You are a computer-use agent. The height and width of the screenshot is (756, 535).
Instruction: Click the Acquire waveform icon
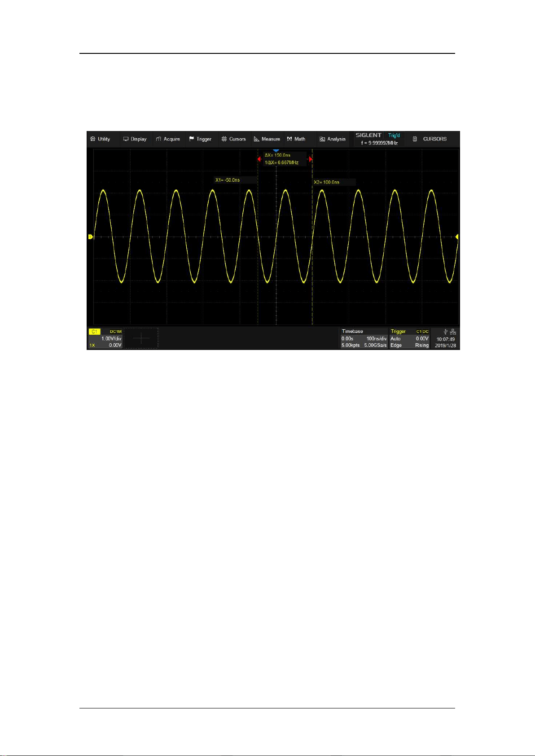coord(158,139)
